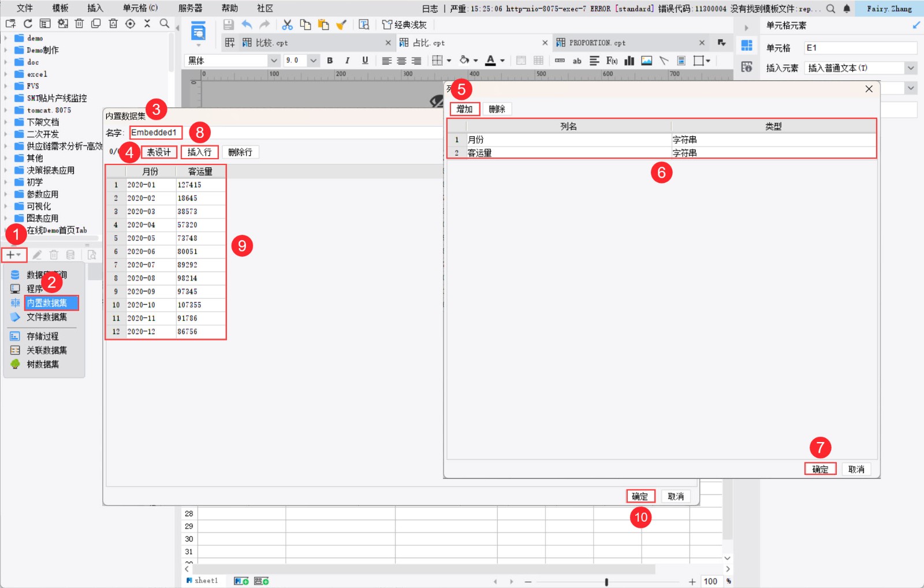Image resolution: width=924 pixels, height=588 pixels.
Task: Click the cut scissors icon
Action: pyautogui.click(x=287, y=24)
